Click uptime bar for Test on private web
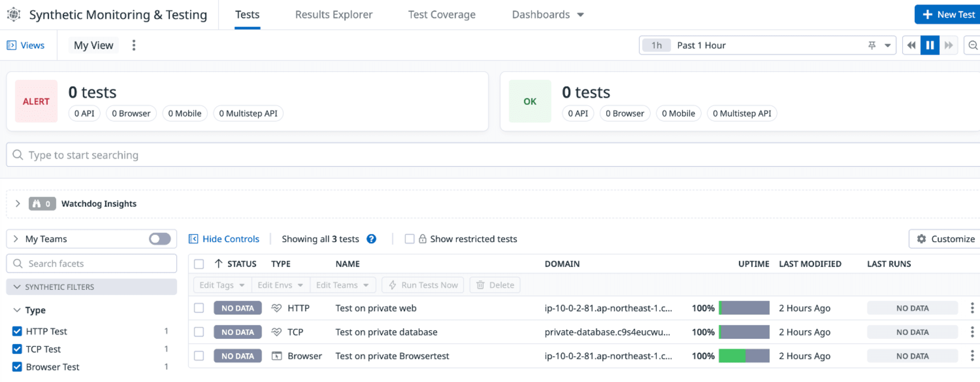The width and height of the screenshot is (980, 382). tap(744, 308)
